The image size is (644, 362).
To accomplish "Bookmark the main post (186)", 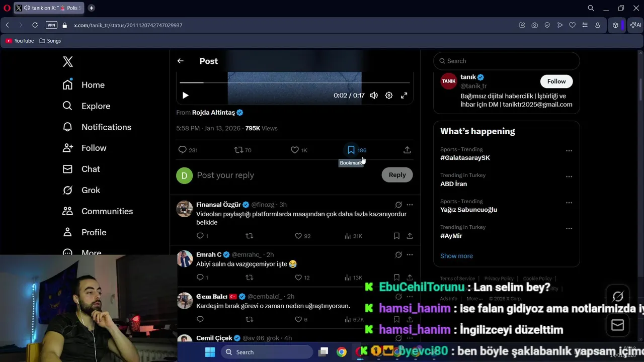I will (x=357, y=150).
